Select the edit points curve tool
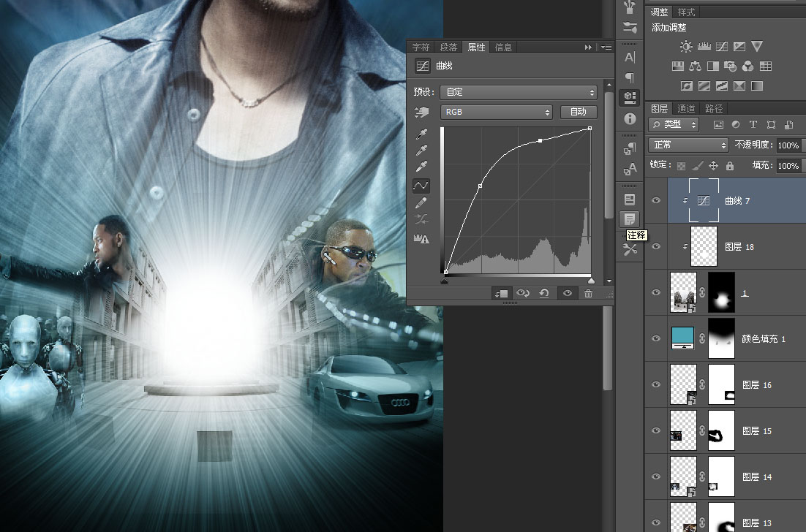806x532 pixels. 421,186
